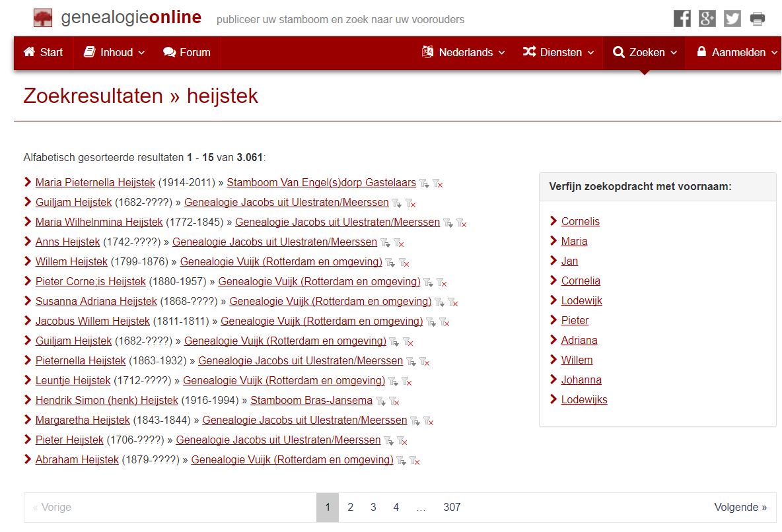The width and height of the screenshot is (782, 532).
Task: Expand the Aanmelden menu
Action: [x=737, y=52]
